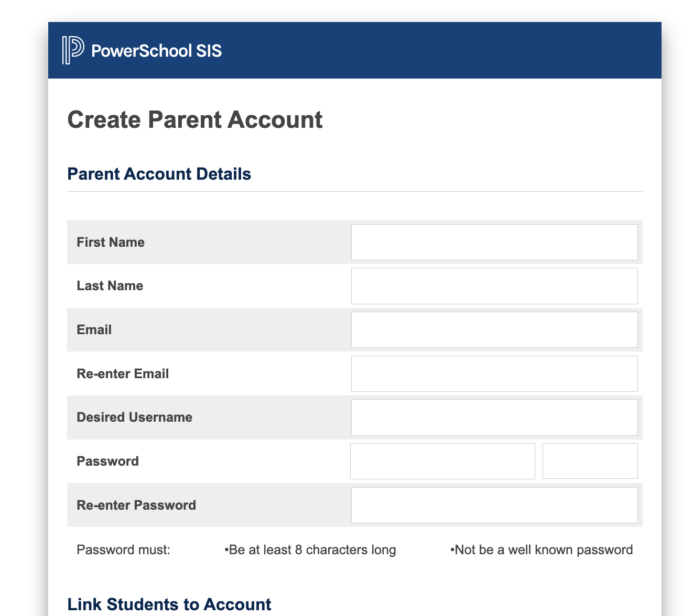Click the 'Be at least 8 characters long' rule
Viewport: 693px width, 616px height.
(x=310, y=550)
